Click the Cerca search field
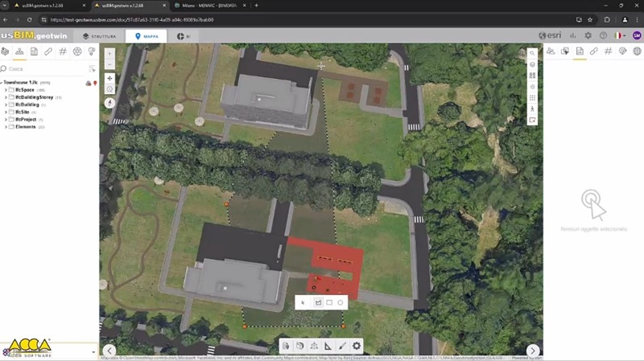 point(44,69)
